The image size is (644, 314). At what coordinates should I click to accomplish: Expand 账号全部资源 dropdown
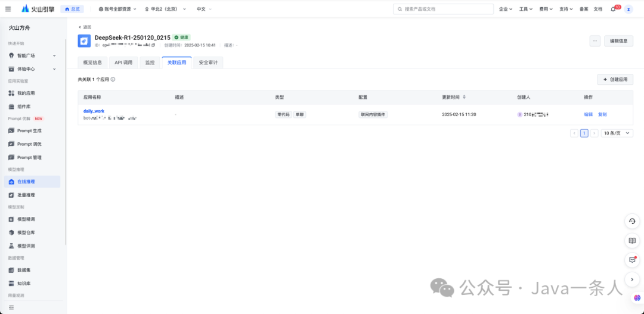point(117,9)
